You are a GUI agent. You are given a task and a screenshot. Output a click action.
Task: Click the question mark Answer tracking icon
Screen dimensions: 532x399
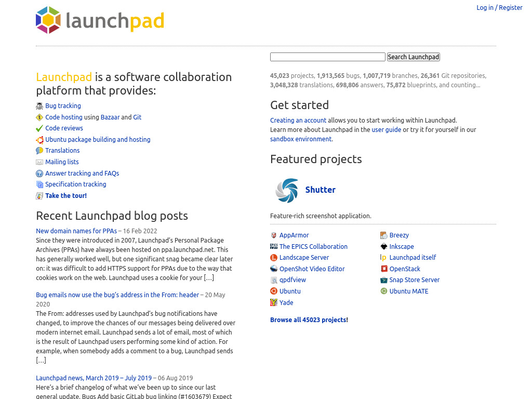[39, 174]
